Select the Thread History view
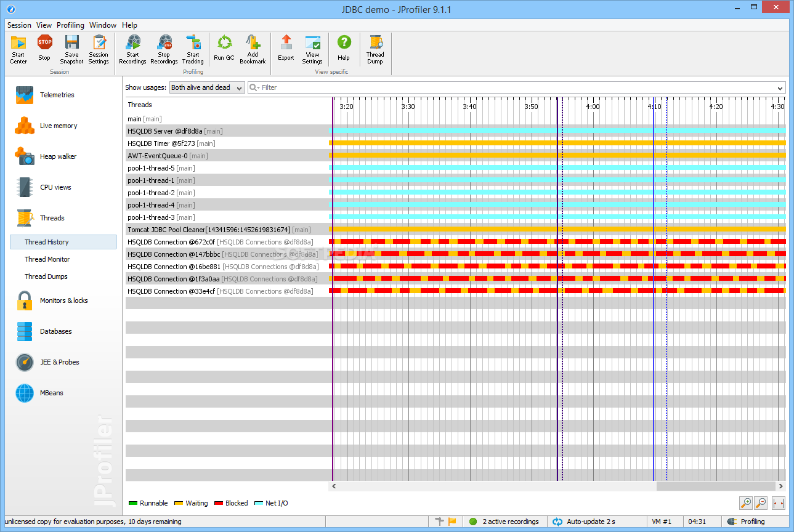The width and height of the screenshot is (794, 532). pos(63,242)
